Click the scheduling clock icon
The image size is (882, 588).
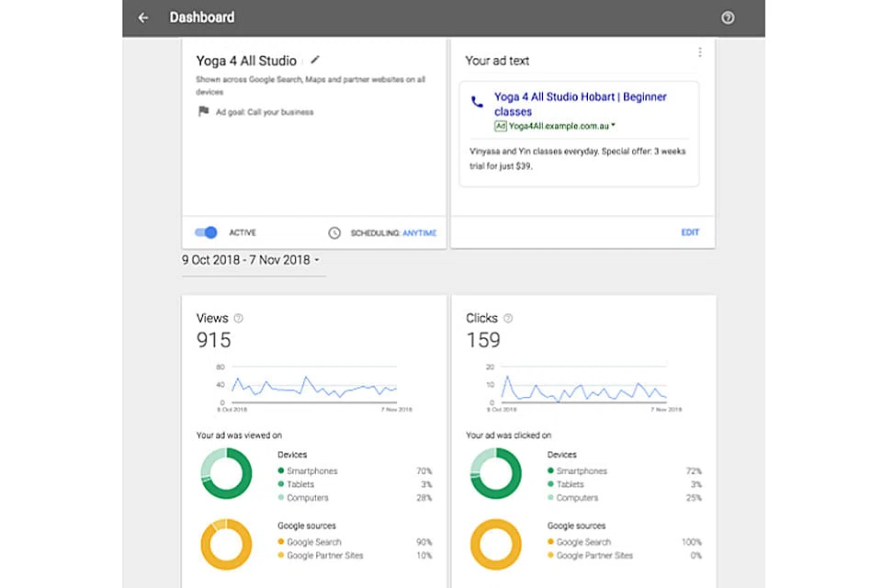click(334, 233)
